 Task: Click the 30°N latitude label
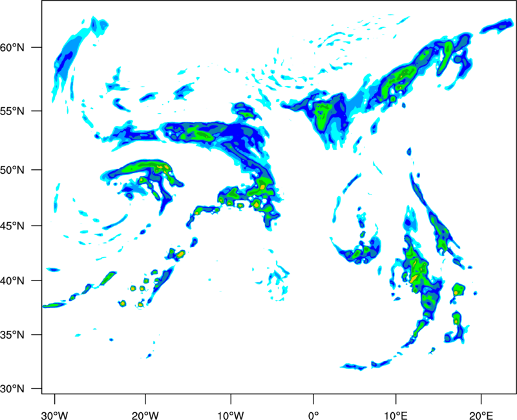(12, 389)
